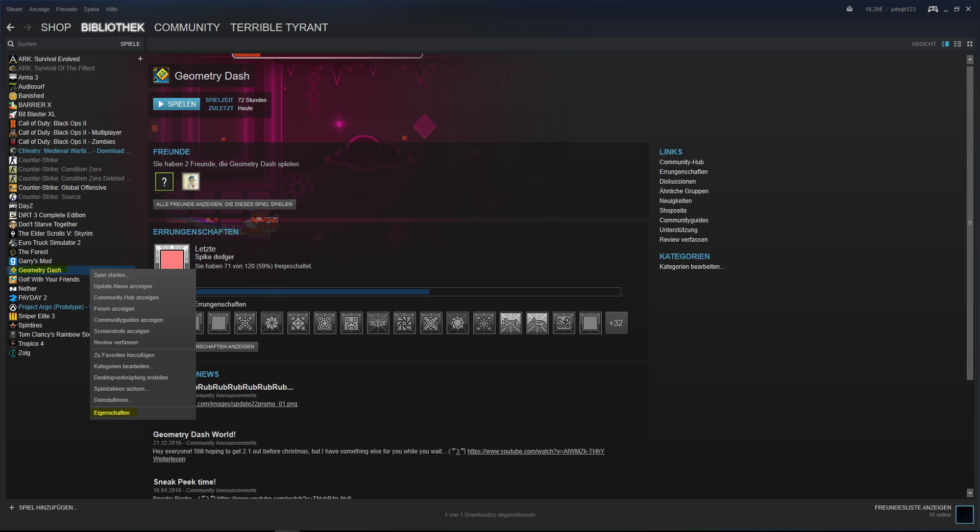Click the Garry's Mod game icon
980x532 pixels.
coord(13,261)
